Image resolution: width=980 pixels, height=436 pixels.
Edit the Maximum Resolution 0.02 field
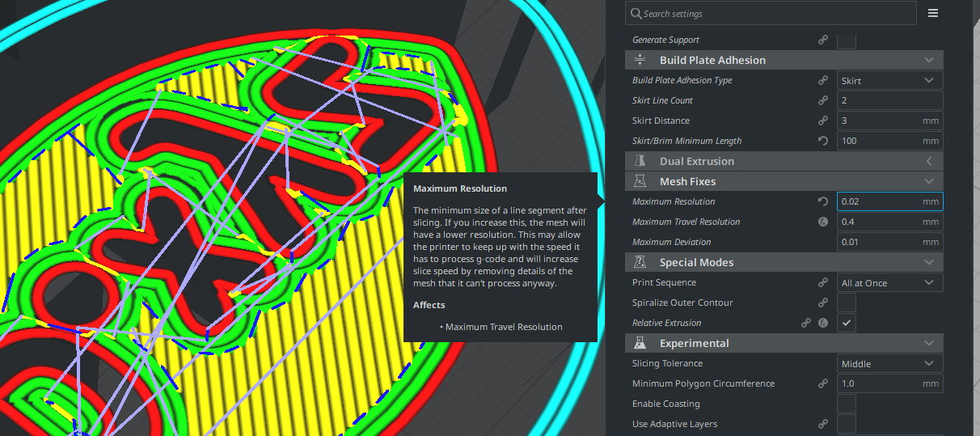coord(889,201)
